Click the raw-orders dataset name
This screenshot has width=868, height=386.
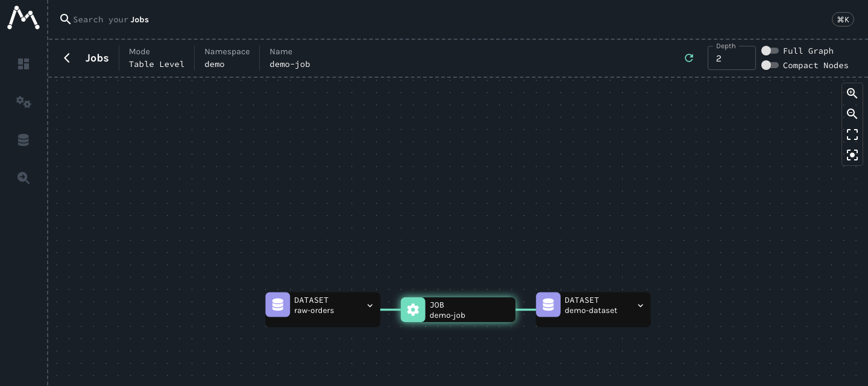point(314,311)
